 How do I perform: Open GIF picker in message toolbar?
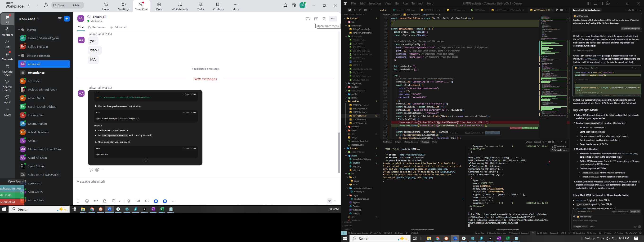(96, 201)
